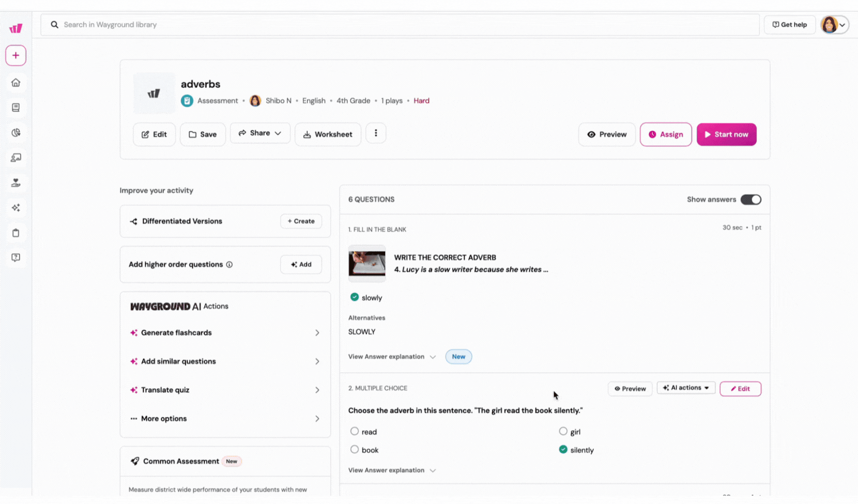Image resolution: width=858 pixels, height=504 pixels.
Task: Expand View Answer explanation for question 2
Action: pos(392,470)
